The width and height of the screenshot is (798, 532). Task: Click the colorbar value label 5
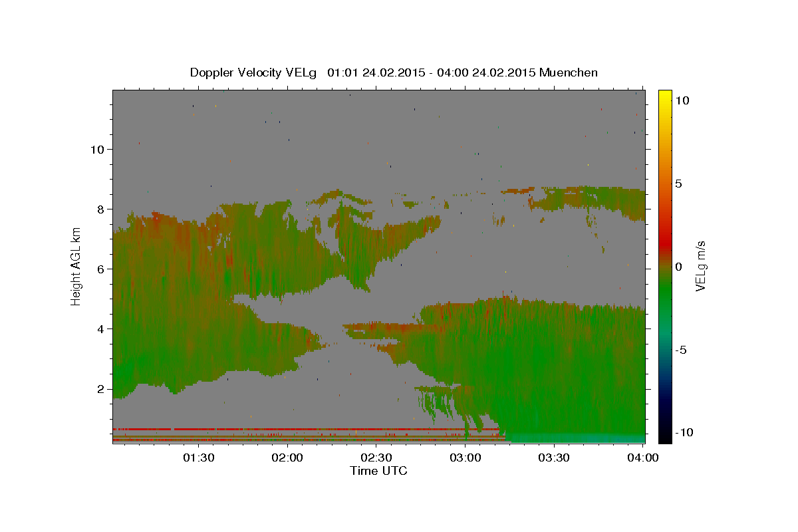coord(678,184)
